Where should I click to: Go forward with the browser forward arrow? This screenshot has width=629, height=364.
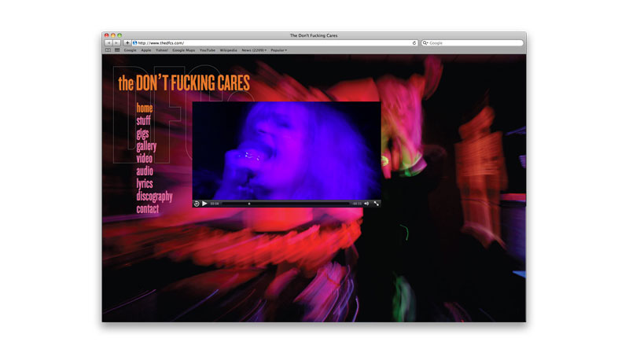tap(116, 43)
